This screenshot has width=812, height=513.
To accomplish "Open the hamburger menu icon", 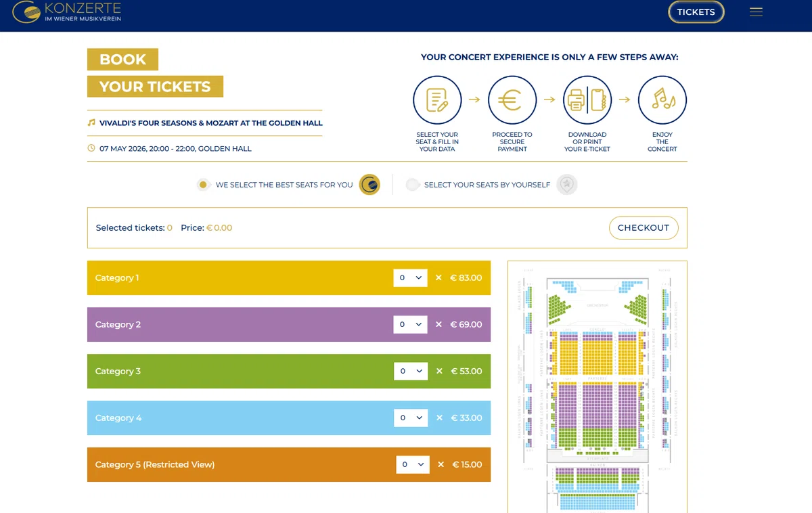I will tap(756, 12).
